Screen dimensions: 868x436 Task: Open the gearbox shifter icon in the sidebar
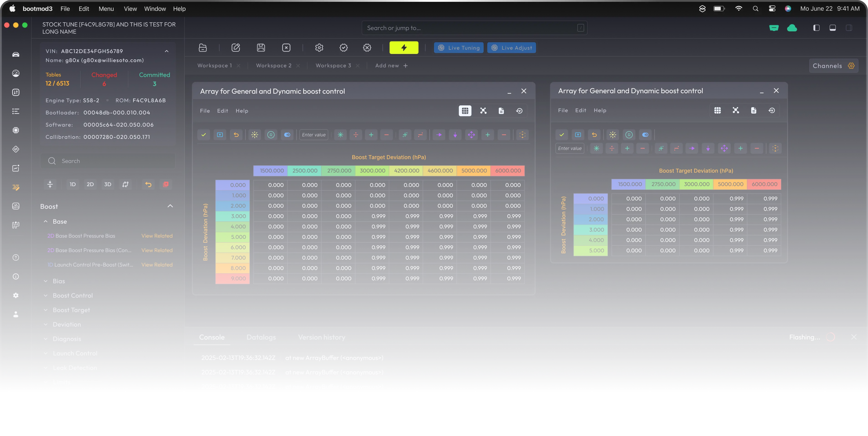[x=16, y=225]
